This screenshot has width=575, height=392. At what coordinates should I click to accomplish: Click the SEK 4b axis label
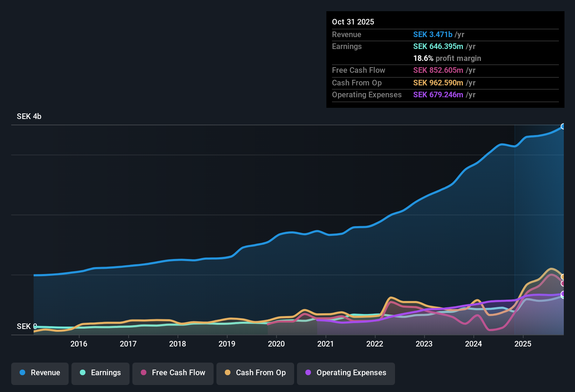point(29,117)
